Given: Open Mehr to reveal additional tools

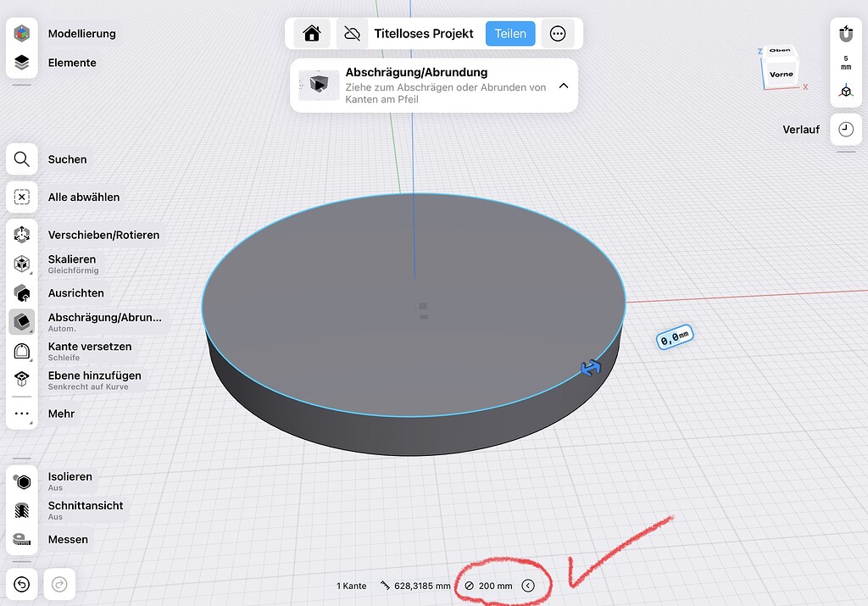Looking at the screenshot, I should coord(21,414).
